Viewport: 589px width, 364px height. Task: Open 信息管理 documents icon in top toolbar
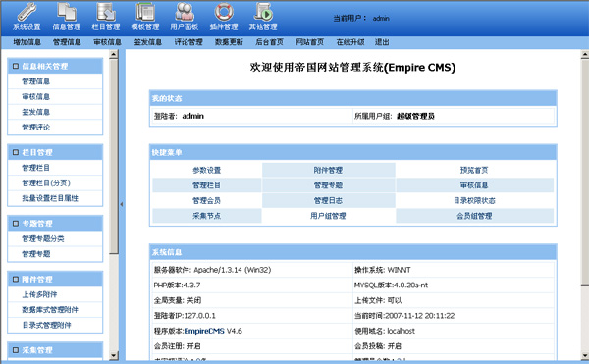[x=67, y=13]
